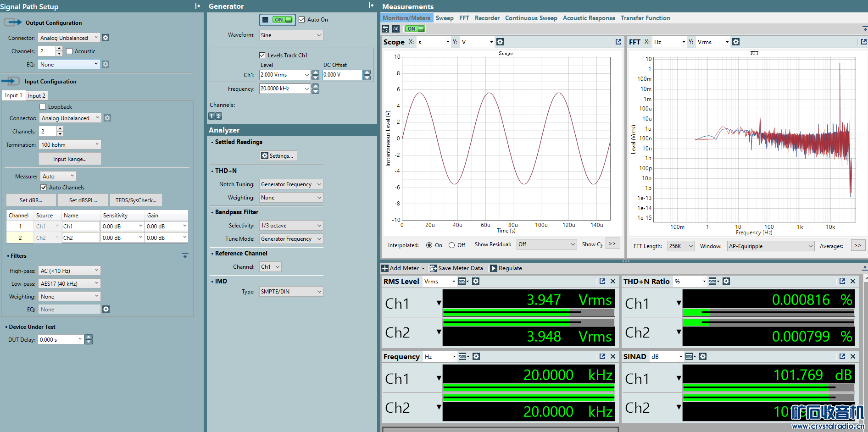Enable the Loopback checkbox
This screenshot has height=432, width=868.
pos(43,107)
